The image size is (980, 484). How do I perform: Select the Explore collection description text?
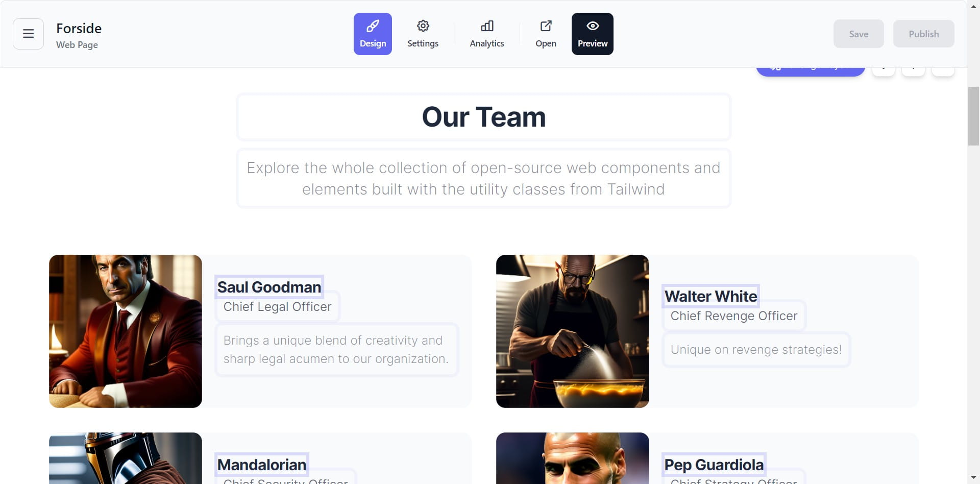click(484, 178)
